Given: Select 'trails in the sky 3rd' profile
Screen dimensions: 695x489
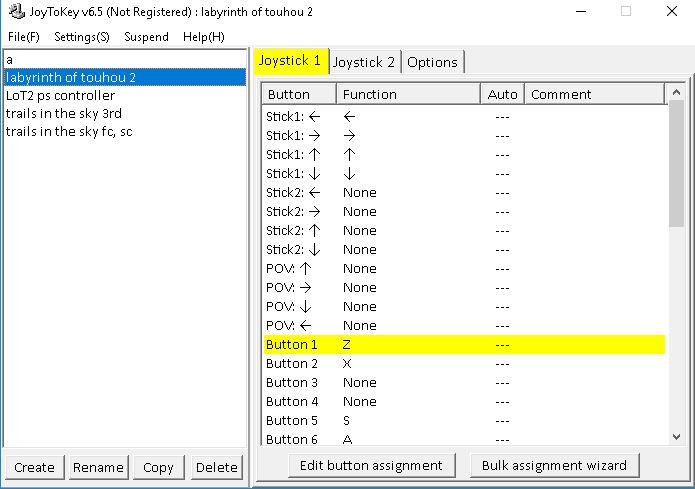Looking at the screenshot, I should click(x=63, y=114).
